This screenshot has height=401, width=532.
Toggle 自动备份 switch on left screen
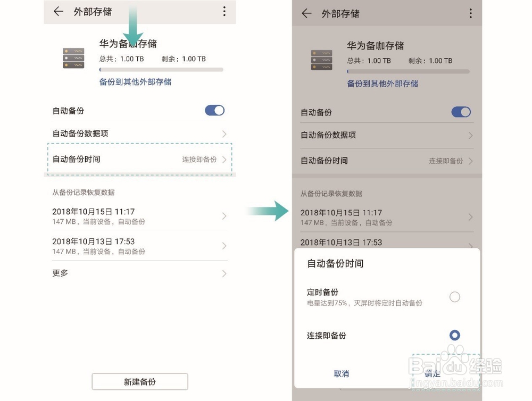pyautogui.click(x=214, y=110)
